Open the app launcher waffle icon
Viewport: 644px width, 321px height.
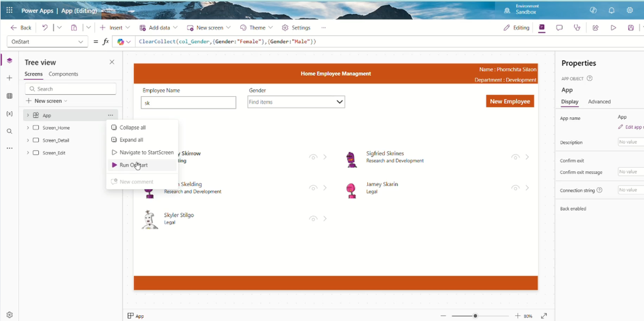click(9, 11)
